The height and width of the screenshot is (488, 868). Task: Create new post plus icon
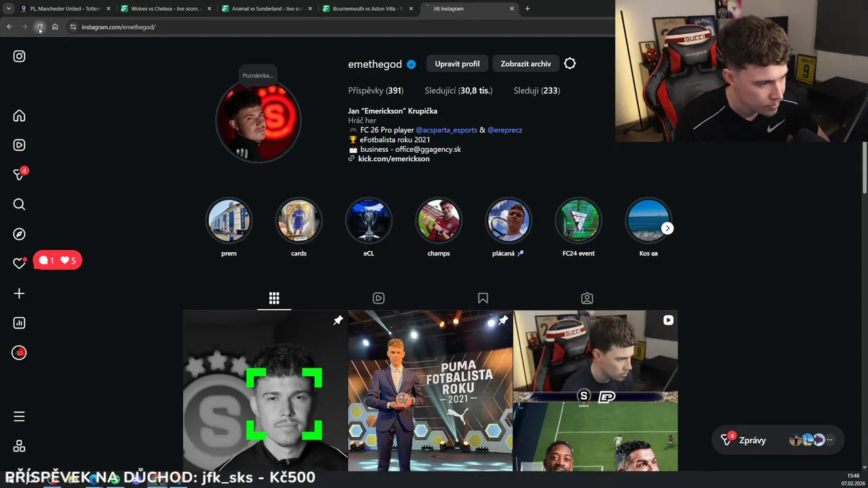(20, 293)
